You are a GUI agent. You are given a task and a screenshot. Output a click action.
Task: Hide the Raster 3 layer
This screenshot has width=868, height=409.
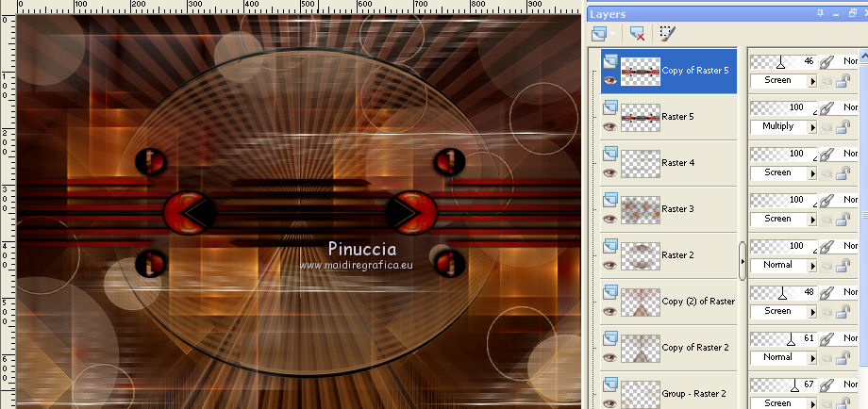(x=610, y=219)
